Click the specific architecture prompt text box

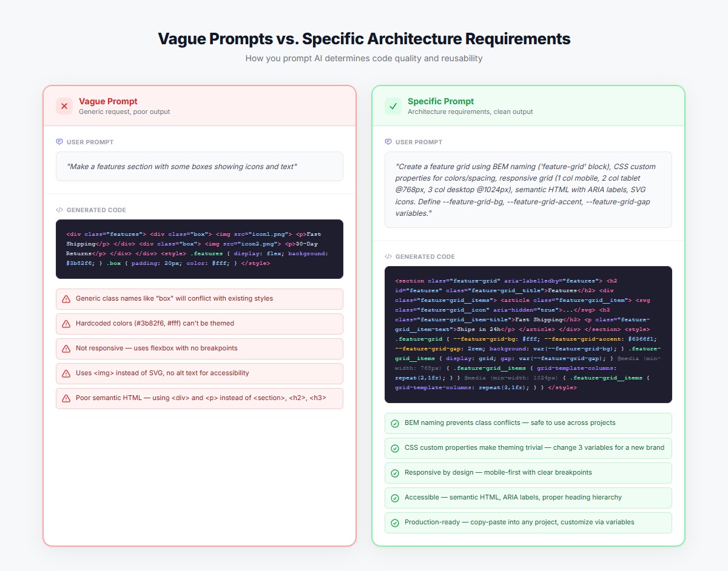tap(528, 189)
